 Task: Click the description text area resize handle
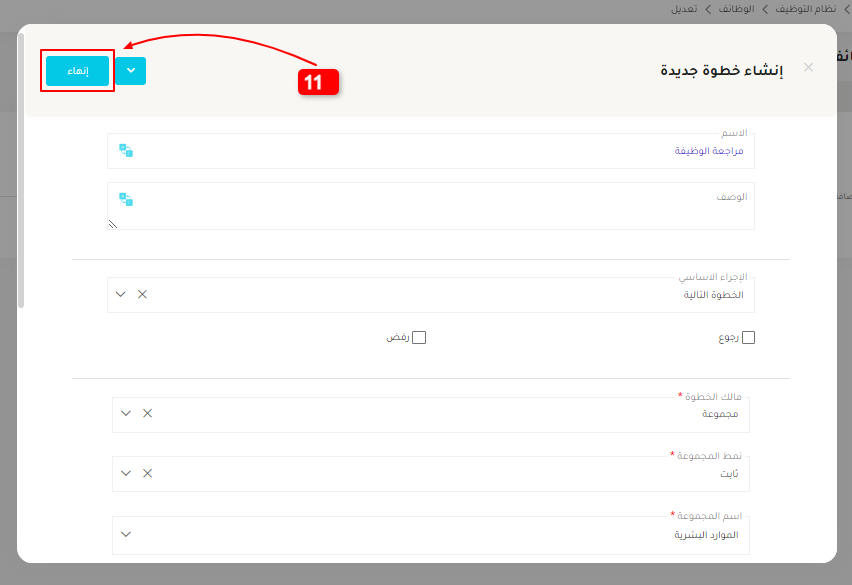pos(113,224)
